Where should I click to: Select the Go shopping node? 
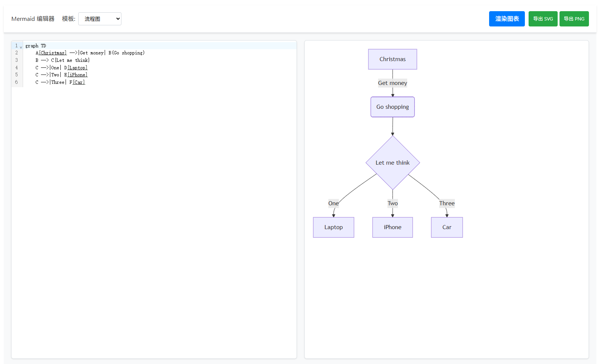(392, 107)
